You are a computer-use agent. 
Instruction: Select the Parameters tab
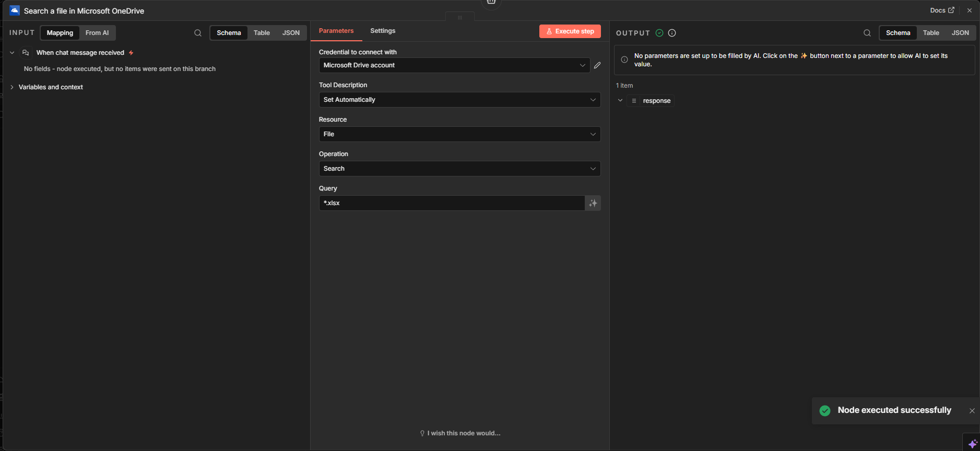(336, 31)
